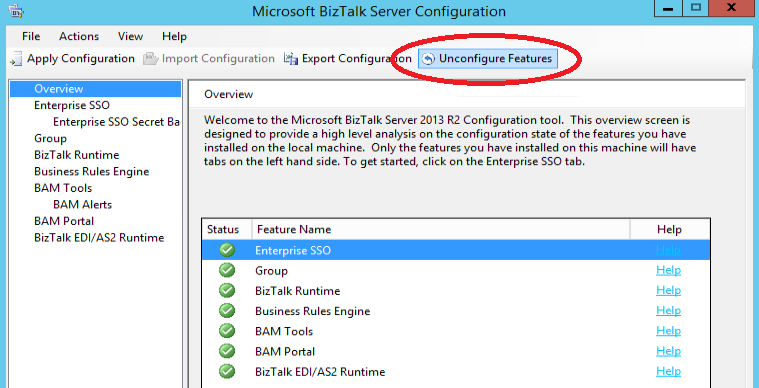Click the Apply Configuration toolbar icon
This screenshot has width=759, height=388.
click(x=17, y=59)
